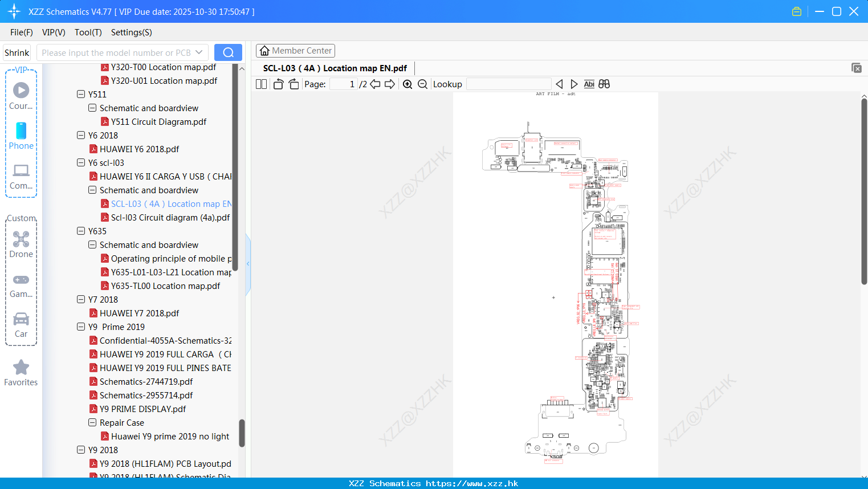Go to the previous page with the left arrow
Screen dimensions: 868x489
[375, 84]
